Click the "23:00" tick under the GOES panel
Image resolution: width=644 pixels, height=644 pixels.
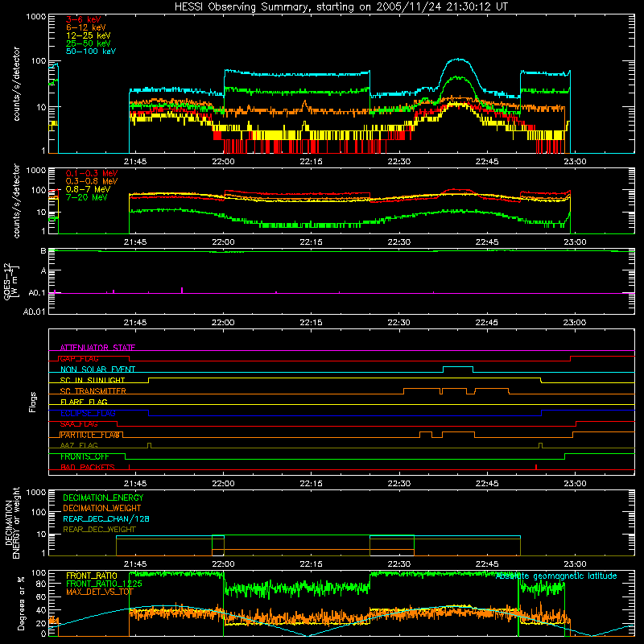[x=575, y=323]
